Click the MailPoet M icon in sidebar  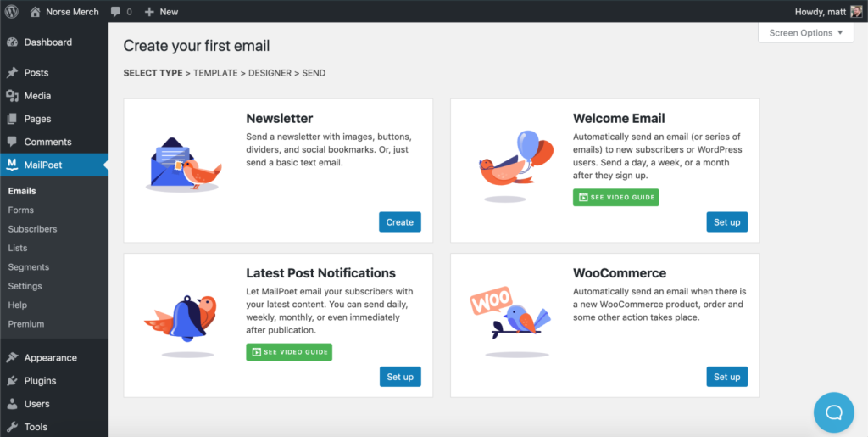(x=12, y=165)
